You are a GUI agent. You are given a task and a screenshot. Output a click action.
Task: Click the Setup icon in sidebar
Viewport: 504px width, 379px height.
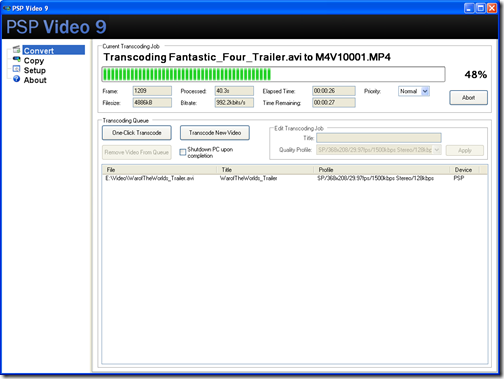pos(16,69)
